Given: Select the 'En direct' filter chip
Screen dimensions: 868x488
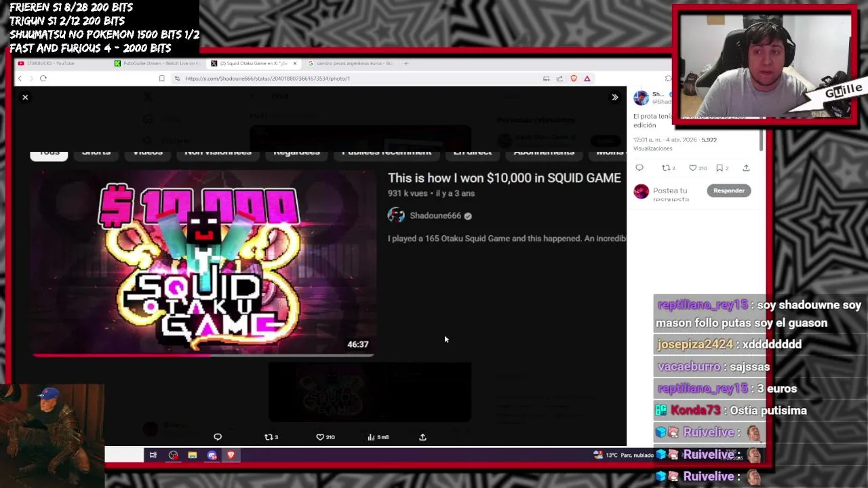Looking at the screenshot, I should pos(472,152).
